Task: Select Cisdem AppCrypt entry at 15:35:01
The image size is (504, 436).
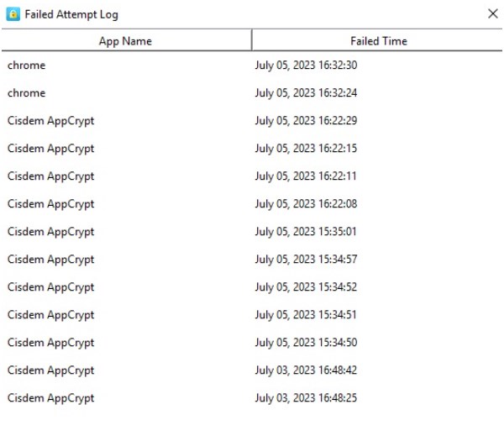Action: pos(252,232)
